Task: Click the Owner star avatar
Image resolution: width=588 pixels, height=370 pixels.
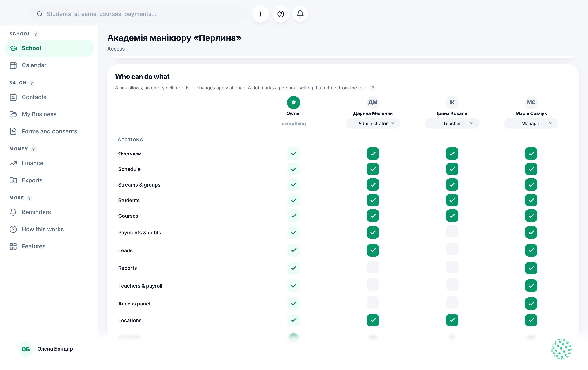Action: click(293, 102)
